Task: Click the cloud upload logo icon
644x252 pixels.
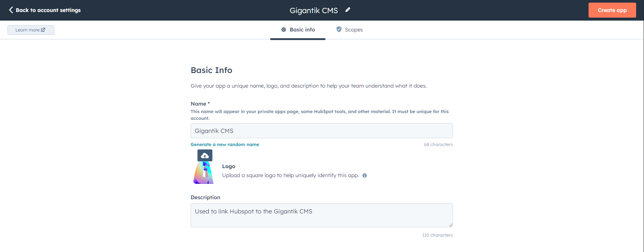Action: click(x=205, y=155)
